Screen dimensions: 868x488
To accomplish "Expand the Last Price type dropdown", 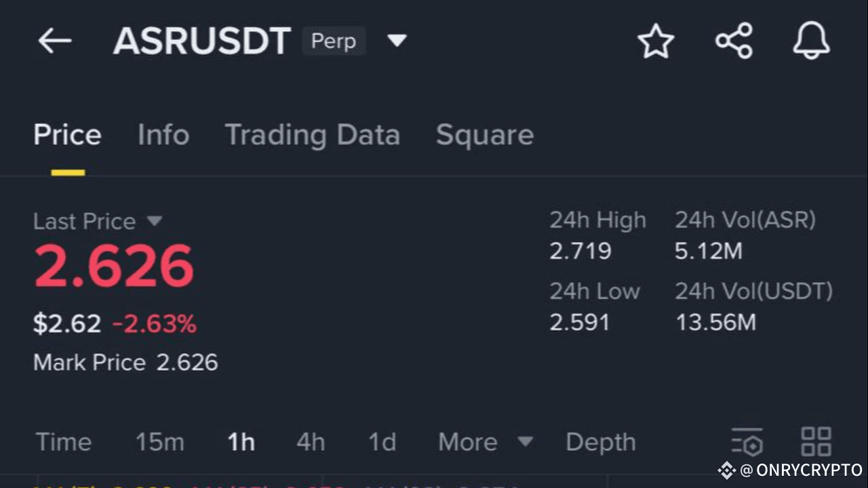I will tap(155, 221).
